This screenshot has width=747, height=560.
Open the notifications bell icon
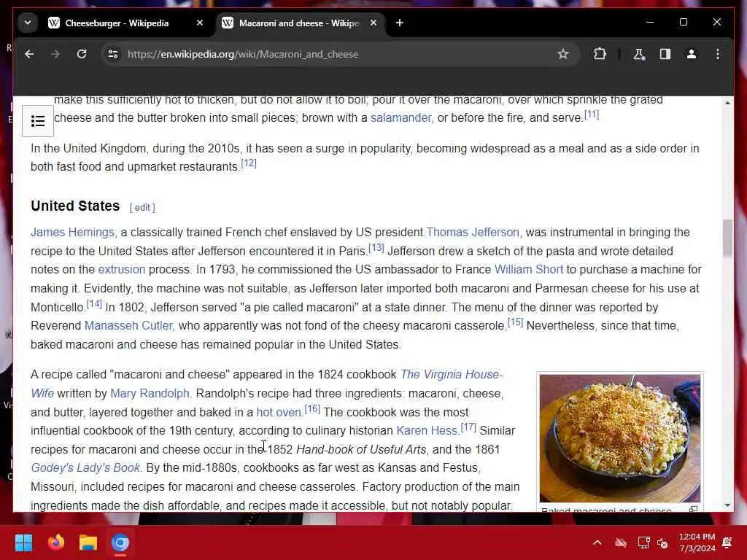[x=727, y=542]
